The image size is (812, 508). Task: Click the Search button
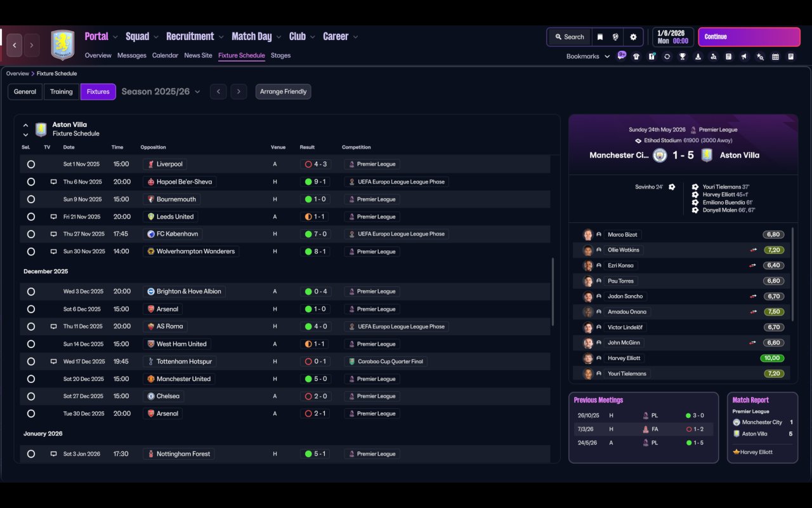569,37
